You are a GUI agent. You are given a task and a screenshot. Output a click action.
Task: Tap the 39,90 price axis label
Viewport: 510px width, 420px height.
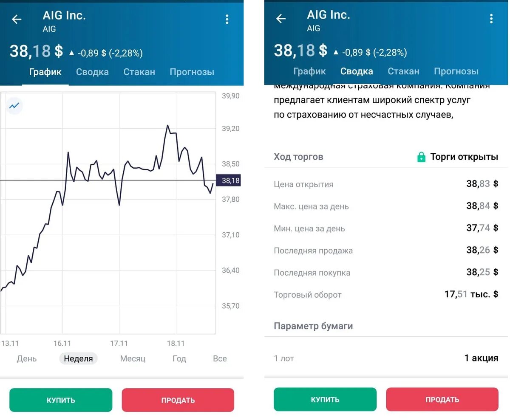click(231, 96)
